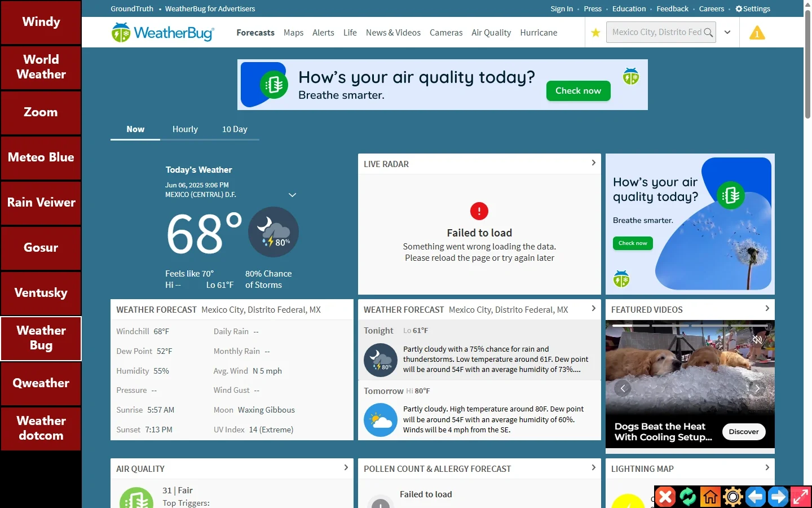
Task: Open the Air Quality nav item
Action: coord(491,33)
